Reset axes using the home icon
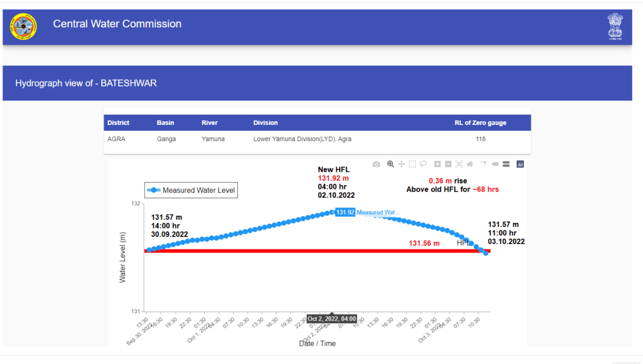The image size is (643, 364). pyautogui.click(x=470, y=164)
